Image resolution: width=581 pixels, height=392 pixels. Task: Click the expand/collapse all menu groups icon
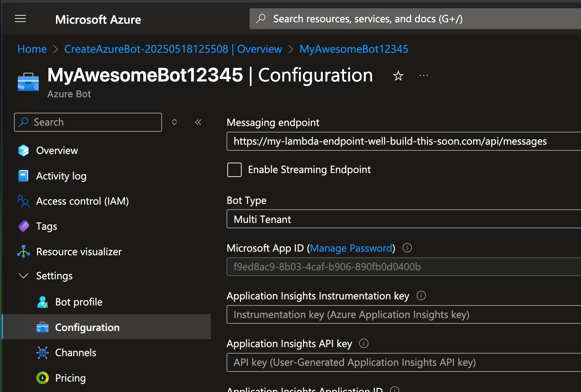click(175, 122)
